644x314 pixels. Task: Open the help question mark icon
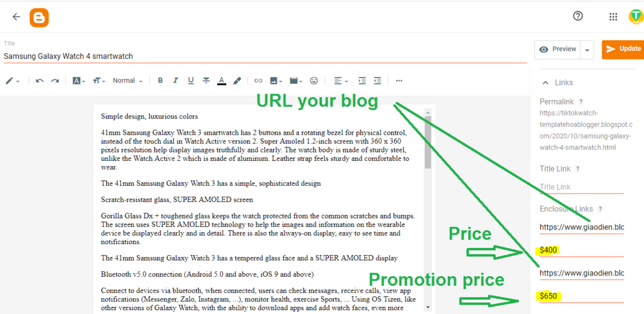[x=578, y=16]
